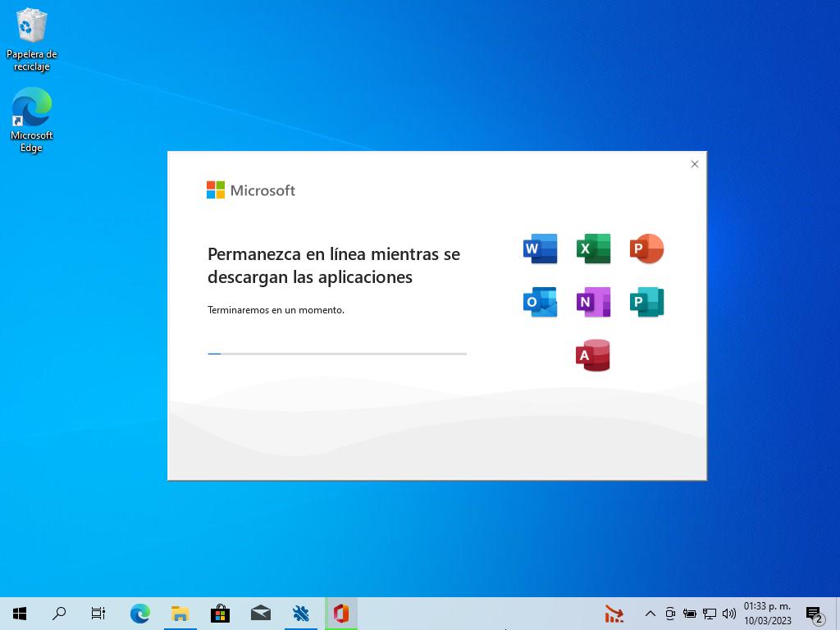This screenshot has height=630, width=840.
Task: Click the Outlook app icon
Action: (x=540, y=302)
